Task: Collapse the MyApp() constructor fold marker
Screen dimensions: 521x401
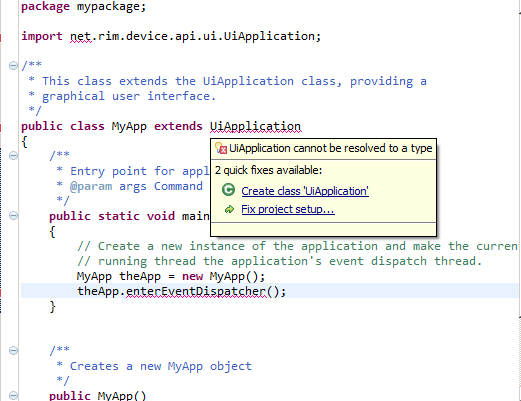Action: (x=13, y=395)
